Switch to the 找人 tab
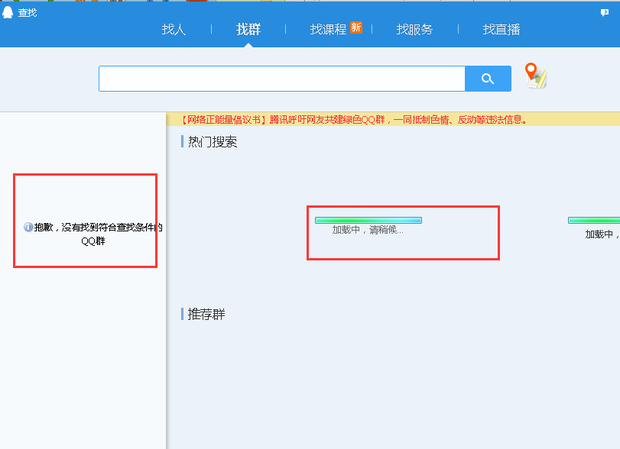This screenshot has height=449, width=620. pos(174,29)
